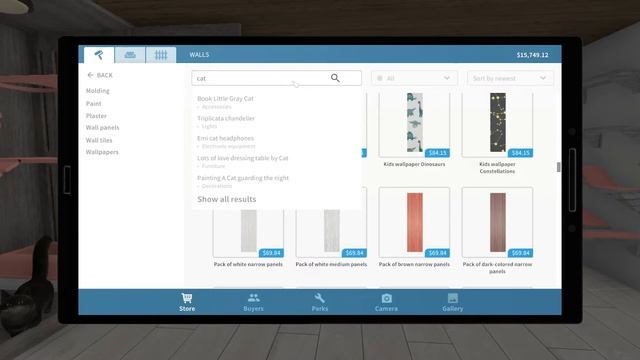The height and width of the screenshot is (360, 640).
Task: Choose 'Lots of love dressing table by Cat'
Action: (242, 158)
